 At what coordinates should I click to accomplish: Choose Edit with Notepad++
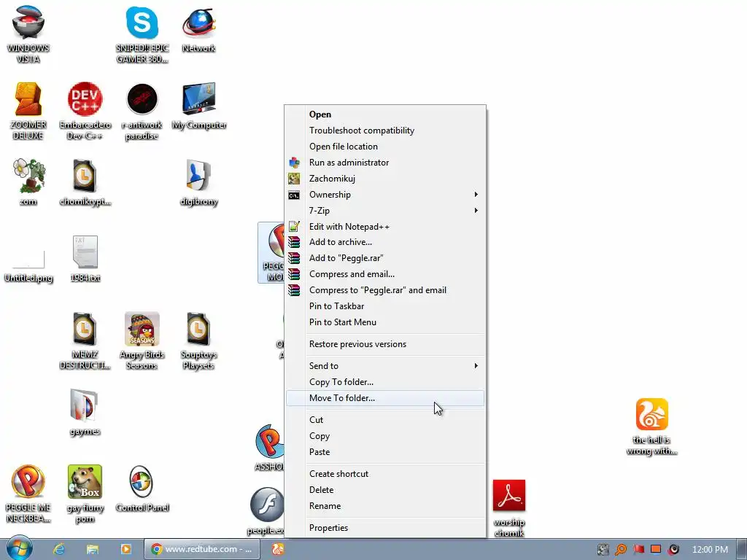point(385,227)
